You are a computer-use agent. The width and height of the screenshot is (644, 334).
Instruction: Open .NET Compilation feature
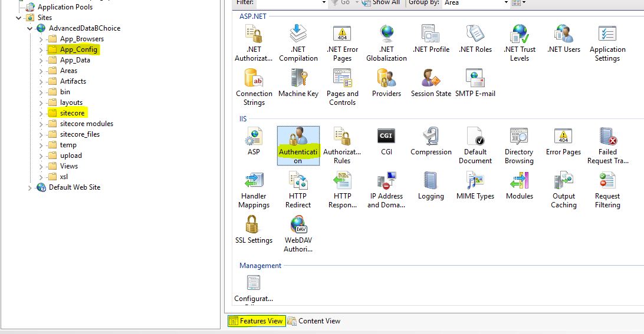[298, 43]
